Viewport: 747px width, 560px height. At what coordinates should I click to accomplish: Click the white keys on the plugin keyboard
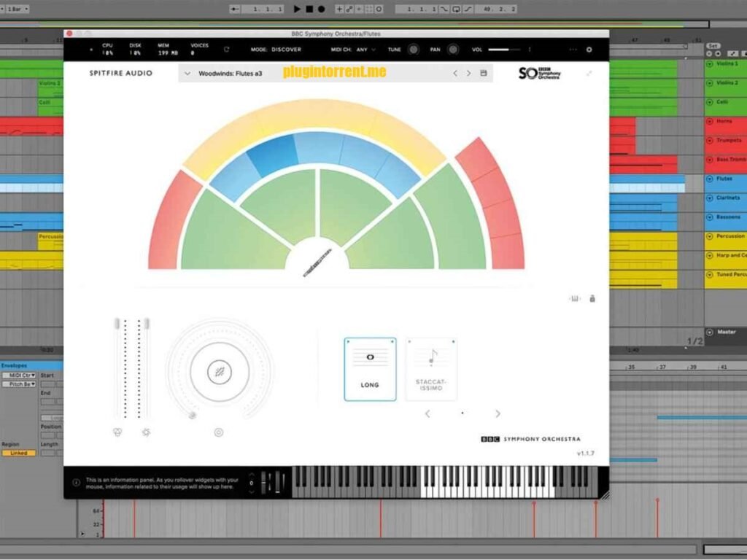pos(487,482)
